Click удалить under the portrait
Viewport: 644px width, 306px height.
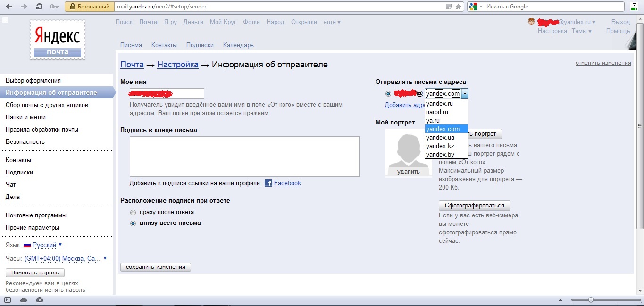(409, 172)
